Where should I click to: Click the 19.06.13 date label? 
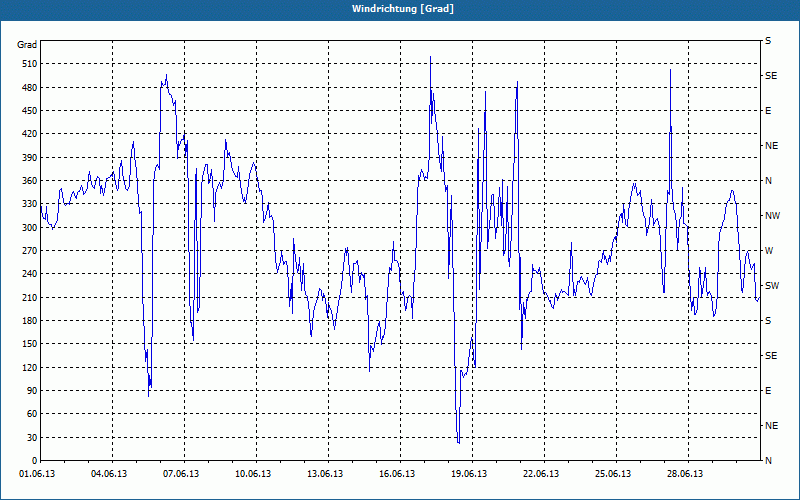[469, 474]
